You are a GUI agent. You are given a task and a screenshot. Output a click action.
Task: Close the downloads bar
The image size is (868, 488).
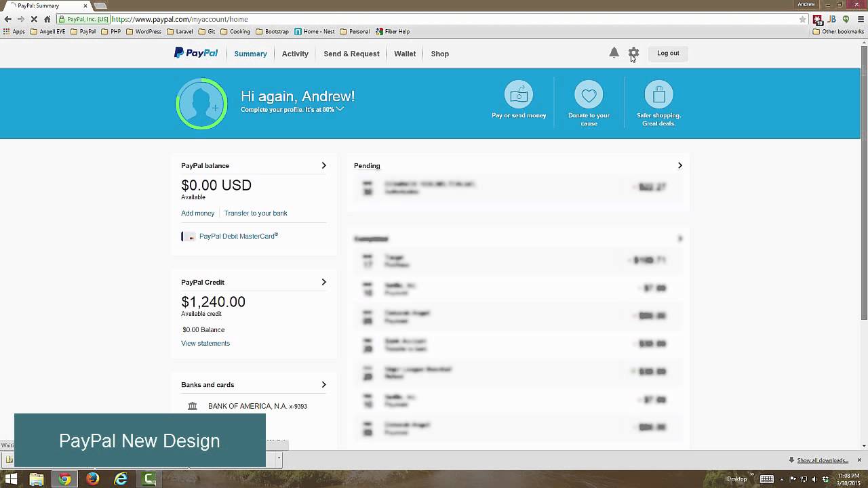859,460
